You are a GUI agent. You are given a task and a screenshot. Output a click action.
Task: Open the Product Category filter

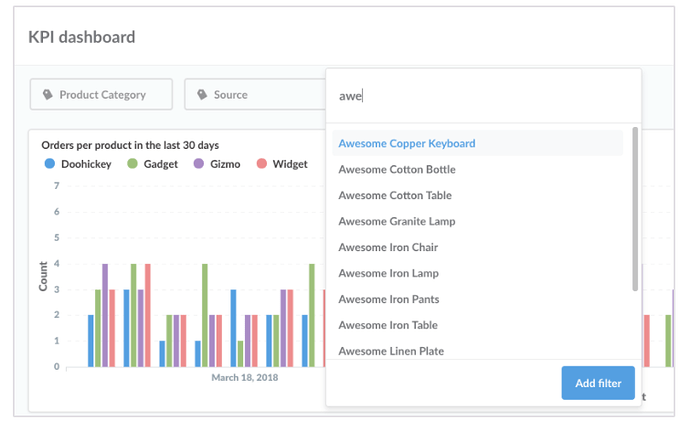click(x=101, y=94)
